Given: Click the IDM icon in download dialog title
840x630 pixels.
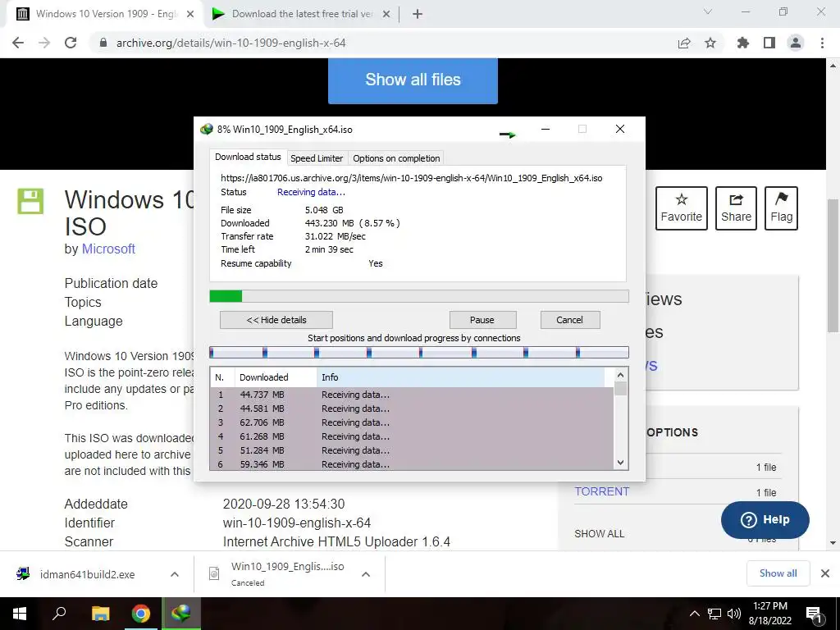Looking at the screenshot, I should click(206, 130).
